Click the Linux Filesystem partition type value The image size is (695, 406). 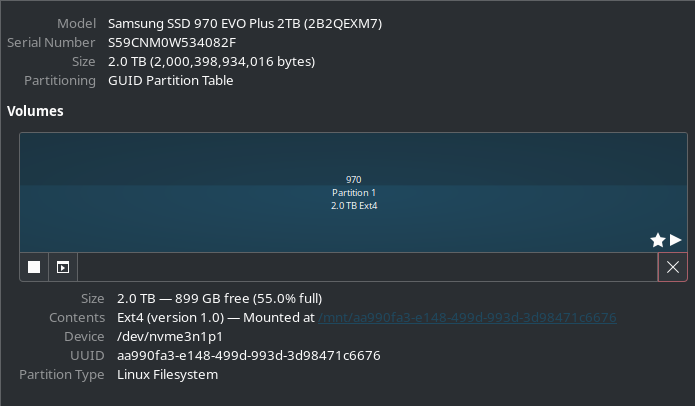[168, 375]
